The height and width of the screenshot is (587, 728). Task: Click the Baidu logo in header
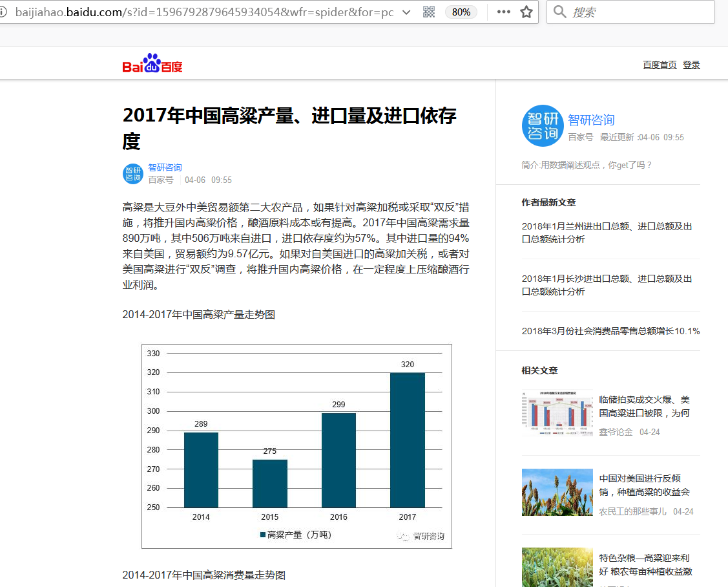pos(152,63)
